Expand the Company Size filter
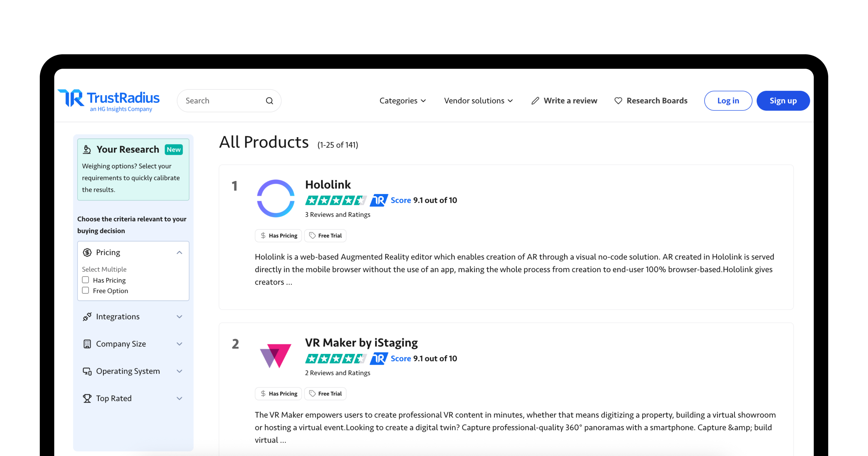Image resolution: width=868 pixels, height=456 pixels. point(179,344)
